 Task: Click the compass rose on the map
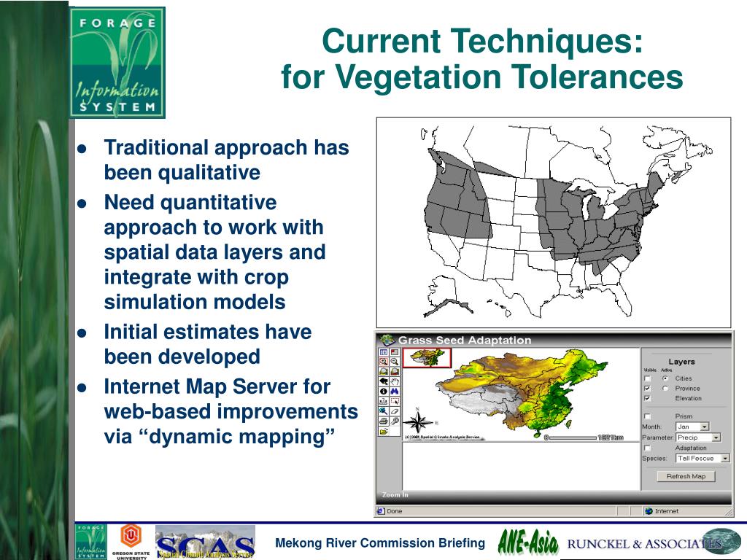tap(418, 422)
